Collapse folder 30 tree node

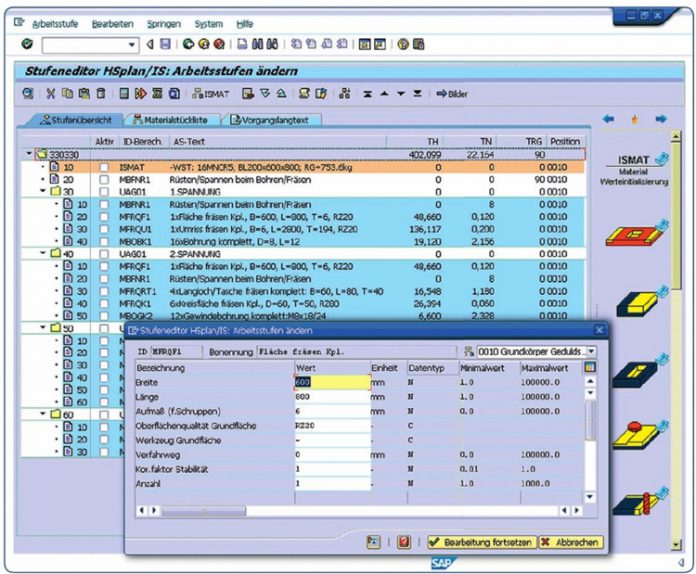pyautogui.click(x=43, y=191)
